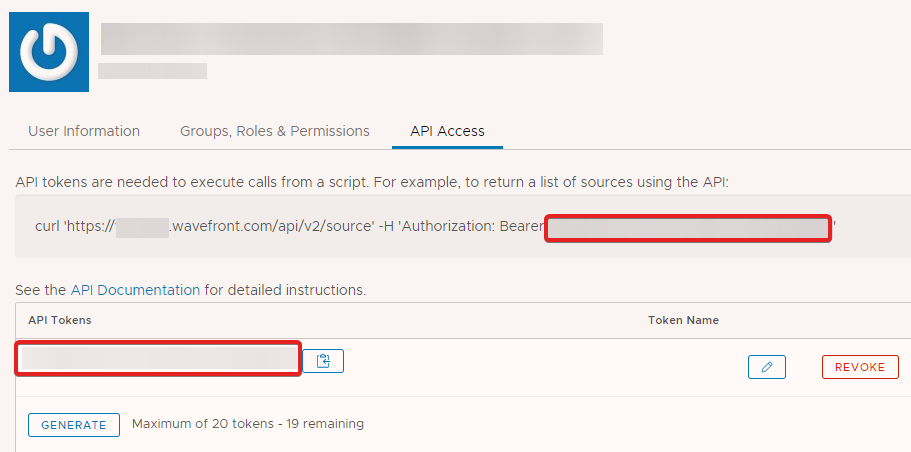This screenshot has width=911, height=452.
Task: Click 'Authorization: Bearer' text in the example
Action: (472, 226)
